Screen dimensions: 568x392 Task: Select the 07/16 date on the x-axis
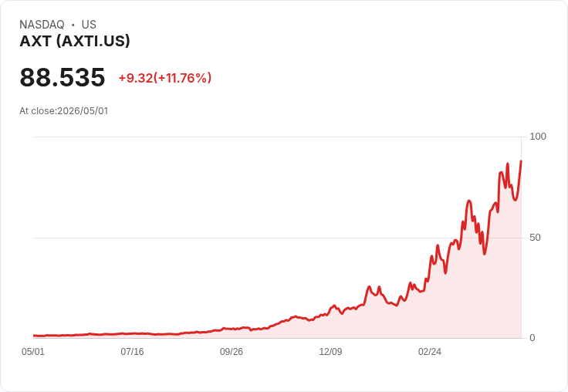click(132, 351)
